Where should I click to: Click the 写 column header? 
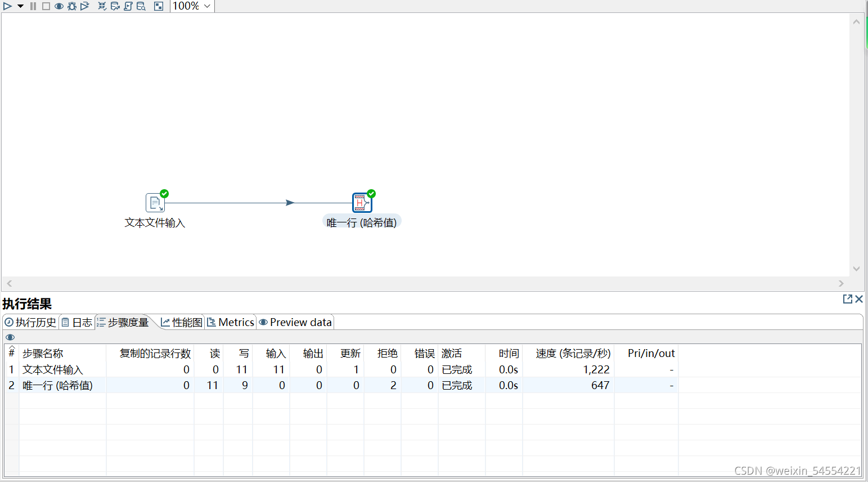tap(238, 354)
